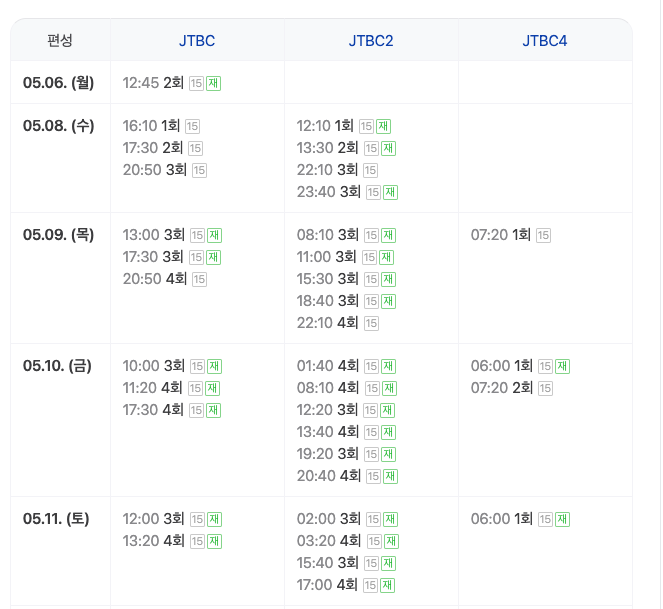Click the green 재 badge beside 20:40 4회
This screenshot has width=663, height=609.
coord(390,477)
